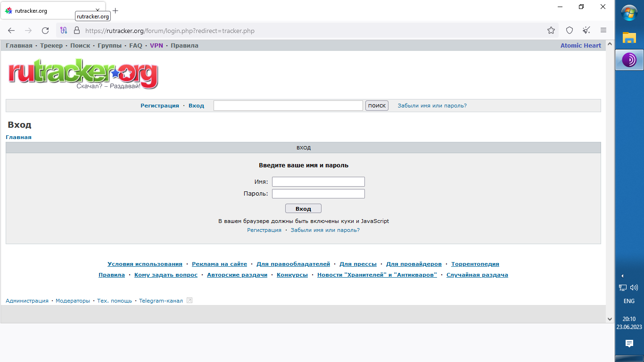Open Реклама на сайте link
This screenshot has width=644, height=362.
point(219,264)
